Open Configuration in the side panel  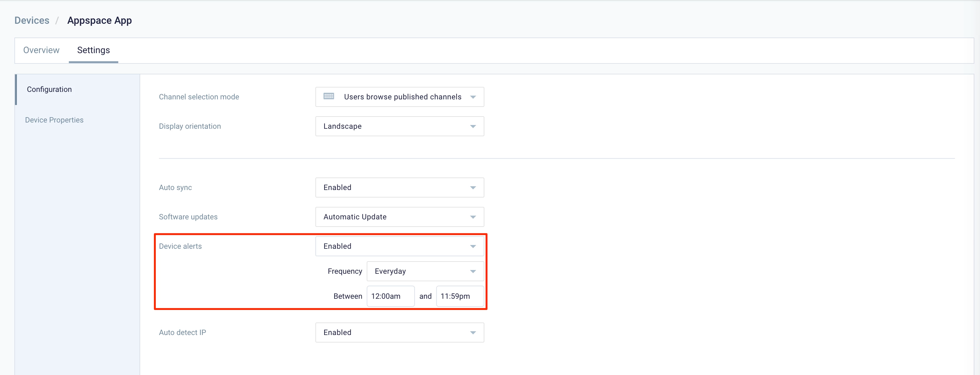point(49,89)
